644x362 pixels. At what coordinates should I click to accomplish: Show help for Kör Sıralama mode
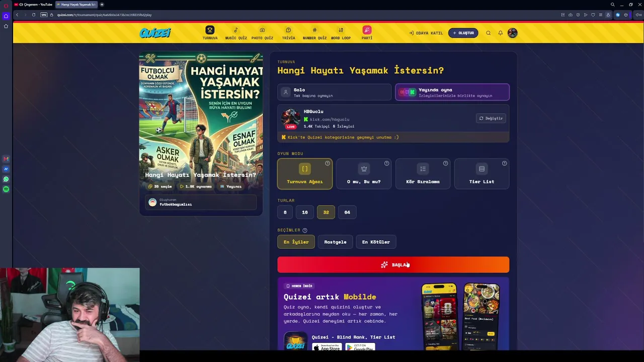(x=445, y=163)
